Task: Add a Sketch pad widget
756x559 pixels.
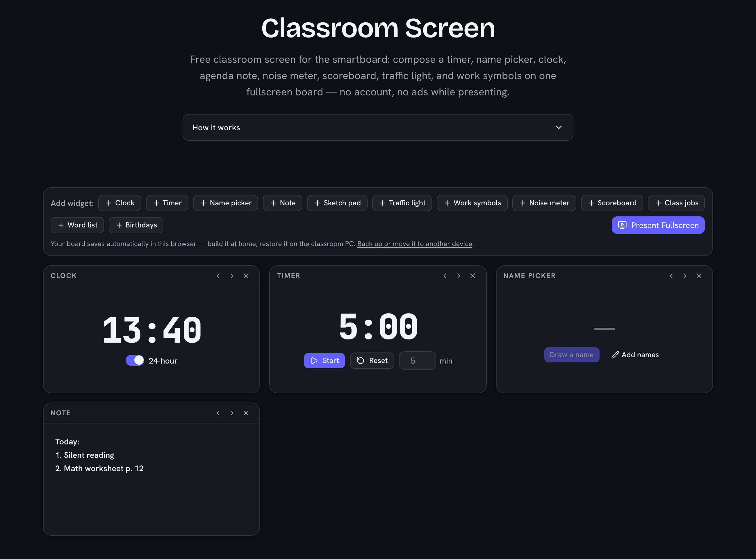Action: [x=337, y=203]
